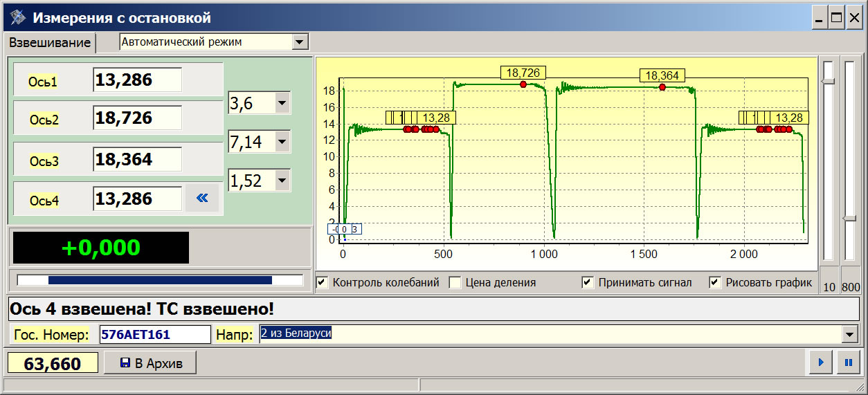Screen dimensions: 868x395
Task: Click the double-arrow back icon beside Ось4
Action: pos(201,199)
